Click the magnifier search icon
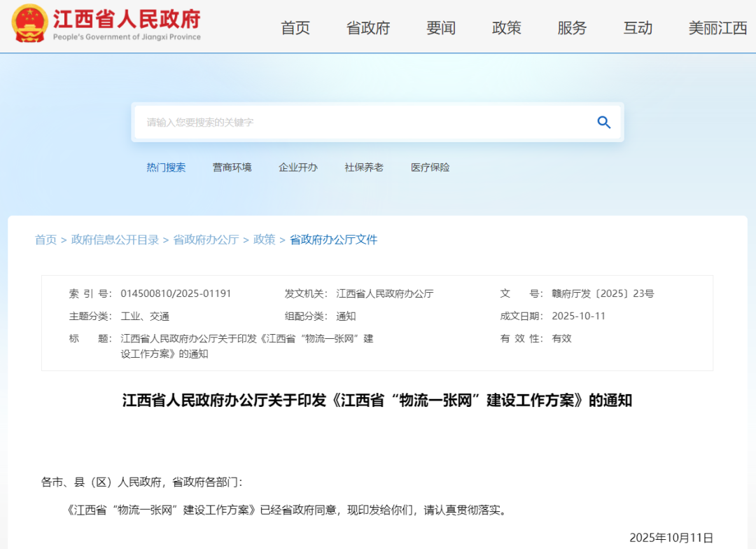 point(603,123)
